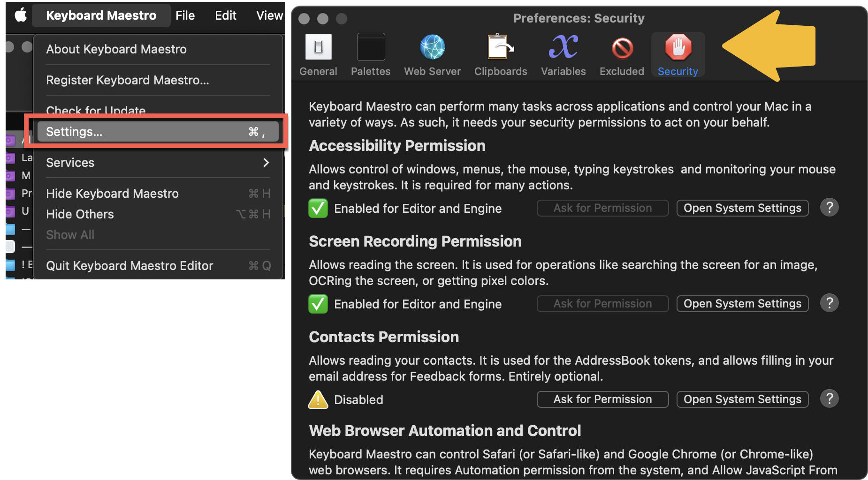Click the green check next to Accessibility status
The height and width of the screenshot is (480, 868).
(x=318, y=208)
